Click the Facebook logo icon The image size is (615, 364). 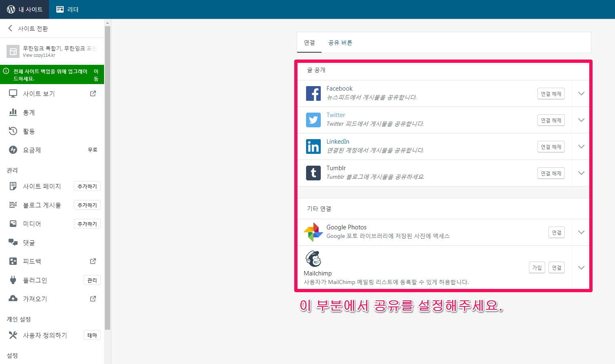pos(313,93)
